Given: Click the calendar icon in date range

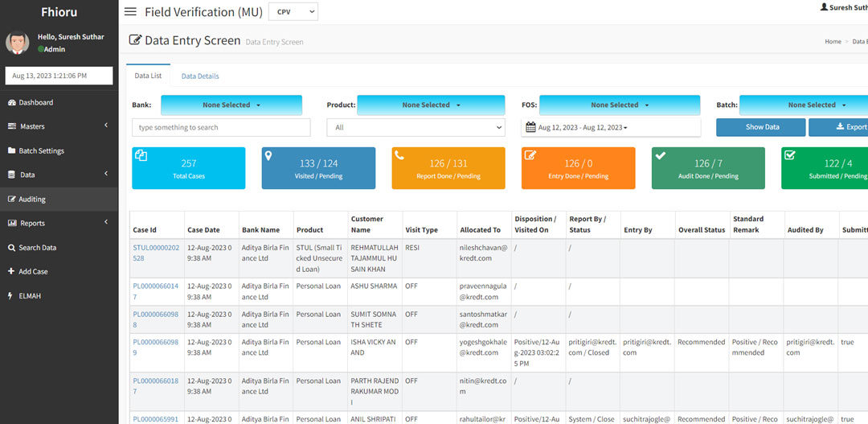Looking at the screenshot, I should 530,127.
